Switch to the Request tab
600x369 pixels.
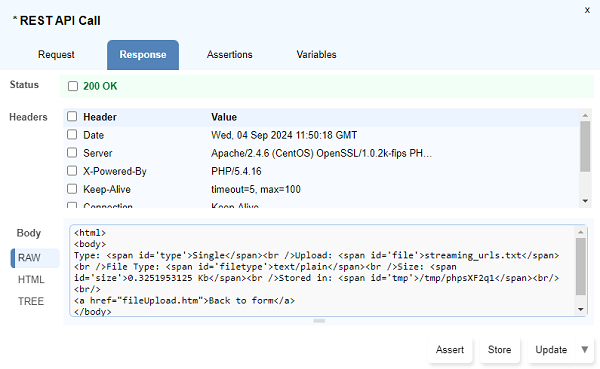pos(56,55)
